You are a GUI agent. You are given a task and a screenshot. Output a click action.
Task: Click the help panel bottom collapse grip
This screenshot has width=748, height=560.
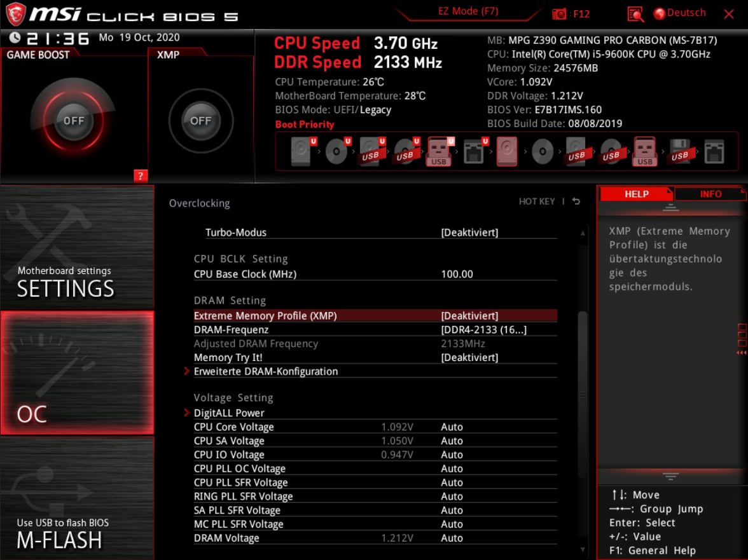tap(670, 476)
